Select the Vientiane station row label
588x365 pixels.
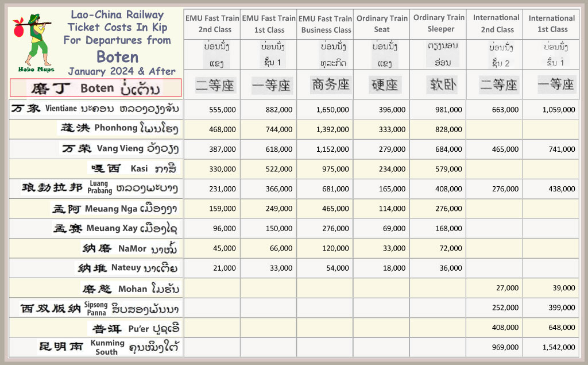point(95,109)
